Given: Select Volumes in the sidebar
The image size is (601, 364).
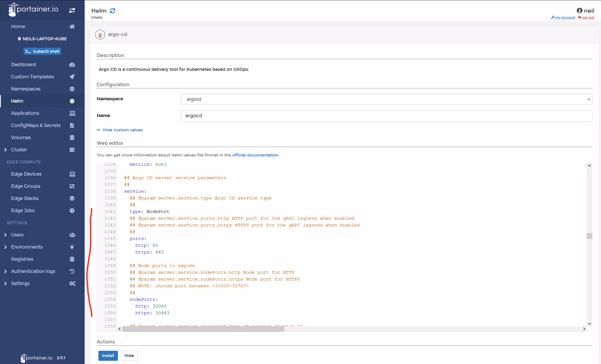Looking at the screenshot, I should click(21, 138).
